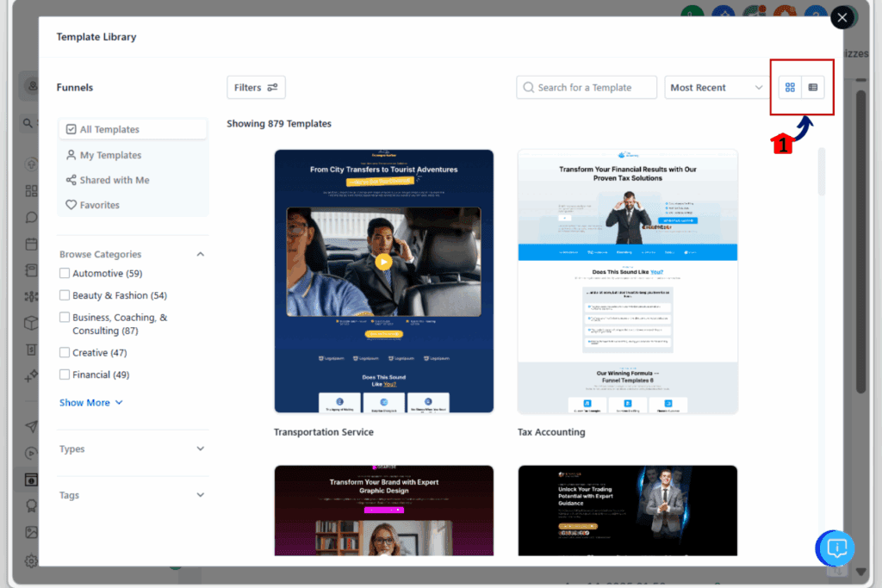Click the template list scrollbar
The height and width of the screenshot is (588, 882).
pyautogui.click(x=821, y=171)
